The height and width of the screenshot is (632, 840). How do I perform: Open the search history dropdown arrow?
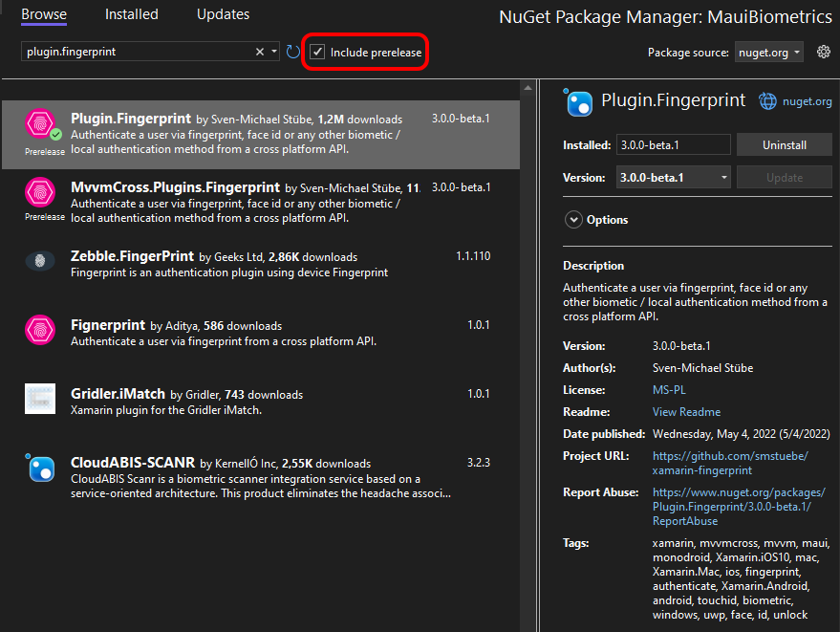coord(274,52)
